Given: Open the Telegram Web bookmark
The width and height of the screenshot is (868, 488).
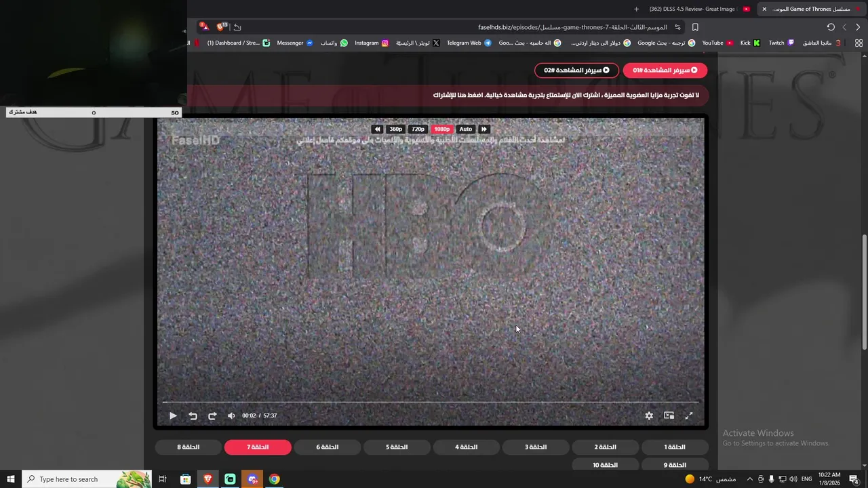Looking at the screenshot, I should pos(469,43).
